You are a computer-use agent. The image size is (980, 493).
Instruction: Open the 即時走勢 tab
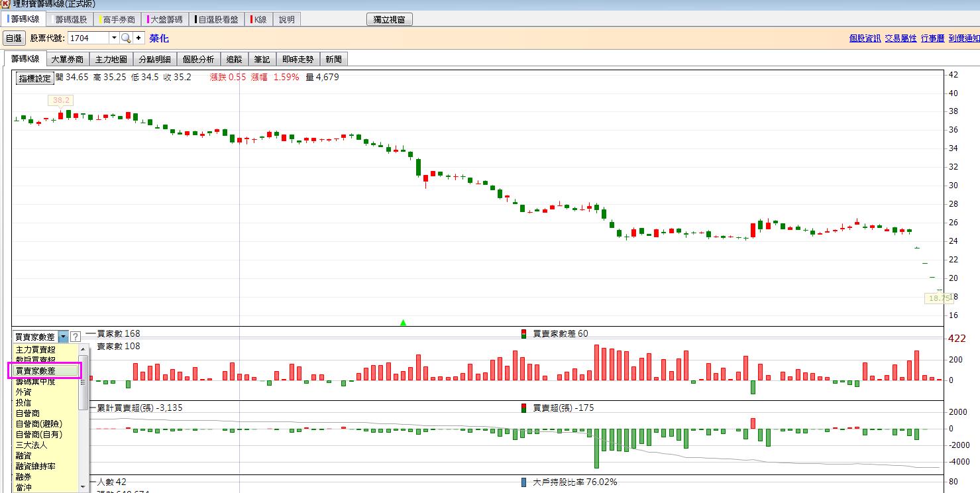click(298, 60)
